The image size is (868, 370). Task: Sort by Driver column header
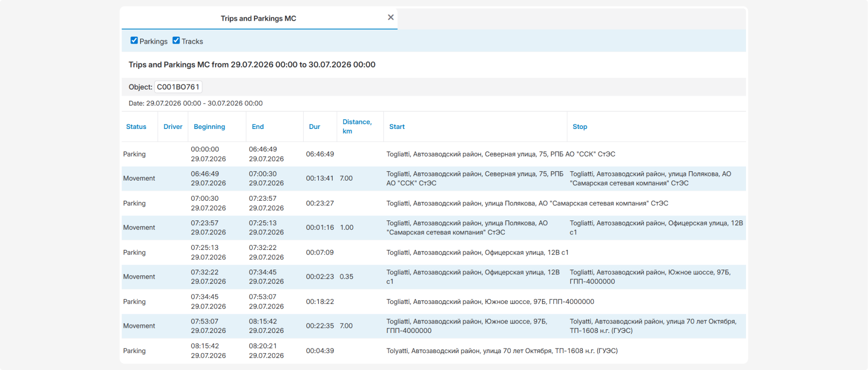point(173,127)
